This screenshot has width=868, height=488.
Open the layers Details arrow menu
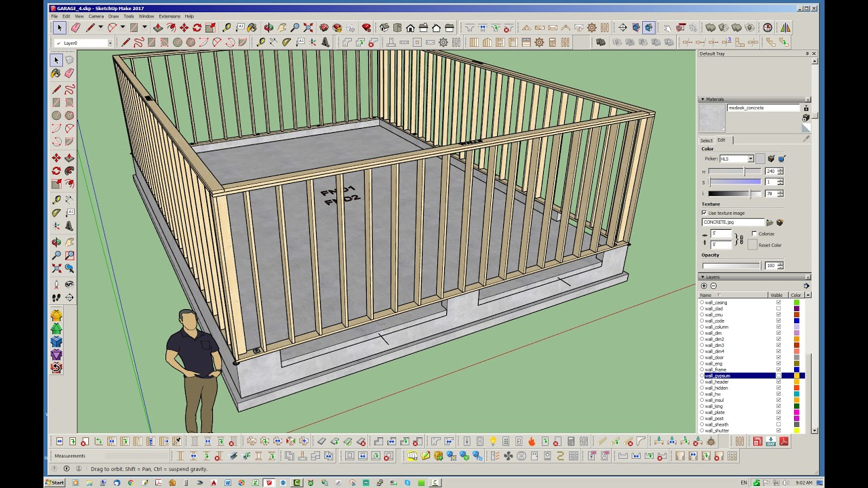coord(806,286)
